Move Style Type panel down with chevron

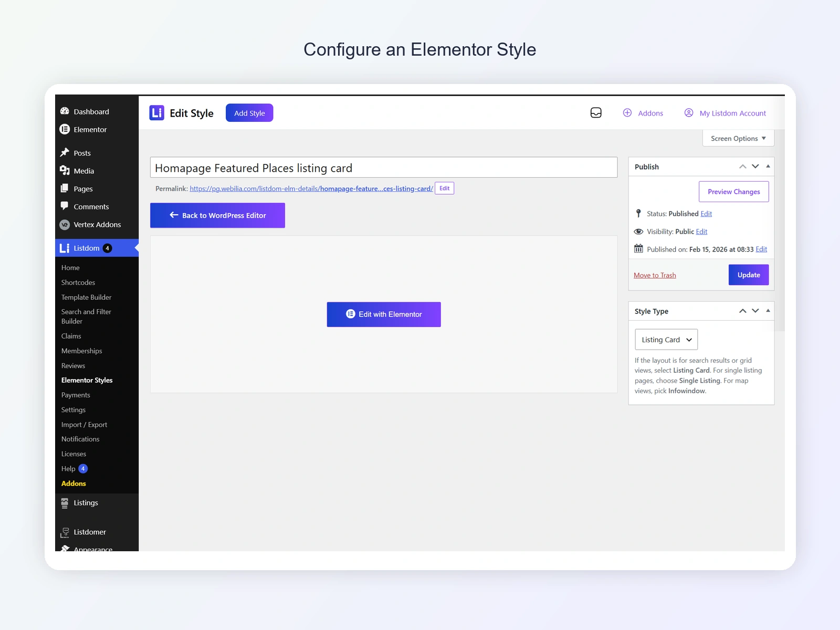[x=755, y=311]
